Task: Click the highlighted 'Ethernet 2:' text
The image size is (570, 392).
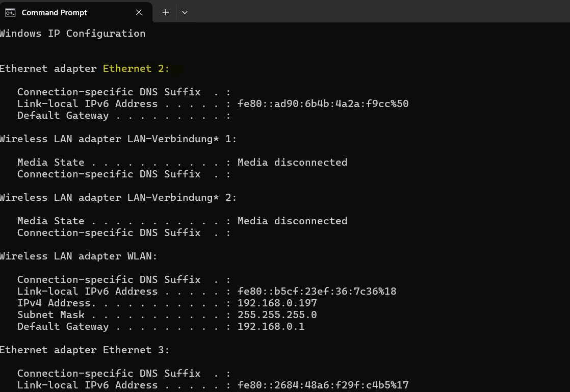Action: [x=136, y=68]
